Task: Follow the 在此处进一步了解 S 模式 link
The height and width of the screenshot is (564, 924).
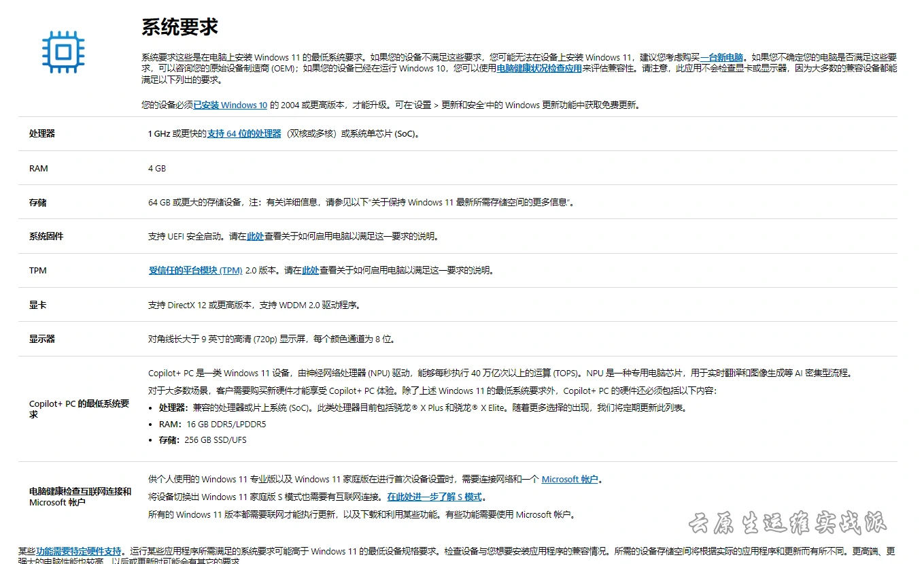Action: coord(434,497)
